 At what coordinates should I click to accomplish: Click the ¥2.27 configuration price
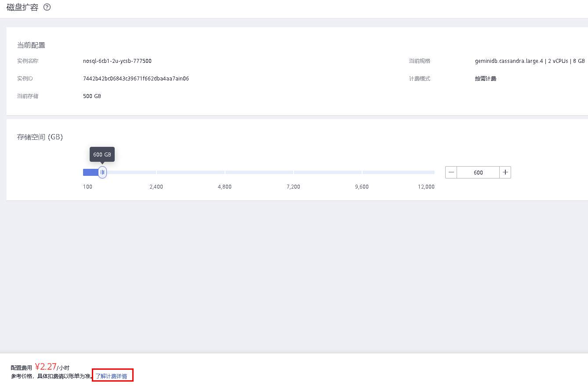coord(46,367)
